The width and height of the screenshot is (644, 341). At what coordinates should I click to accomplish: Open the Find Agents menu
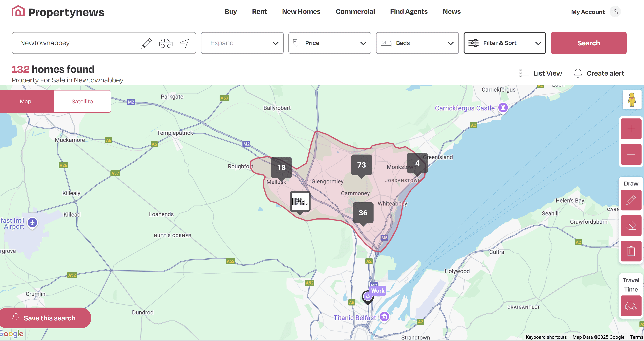[x=409, y=12]
